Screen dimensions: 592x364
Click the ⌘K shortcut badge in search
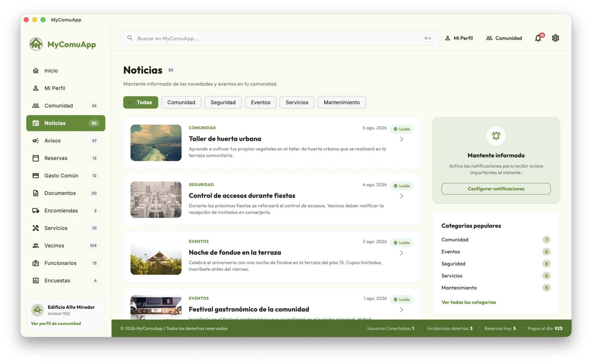pyautogui.click(x=428, y=38)
